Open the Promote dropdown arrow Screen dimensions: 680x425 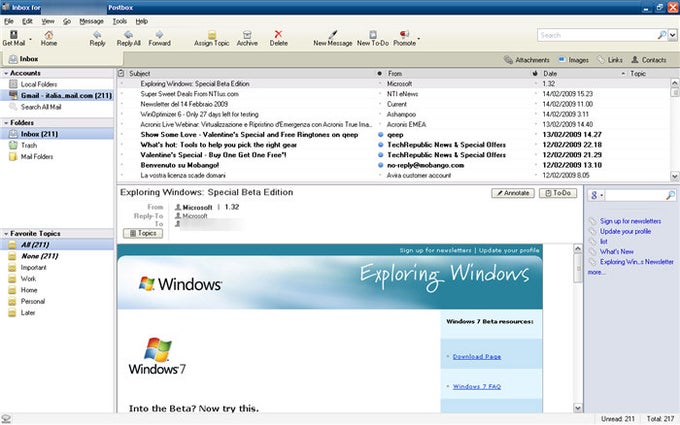418,39
